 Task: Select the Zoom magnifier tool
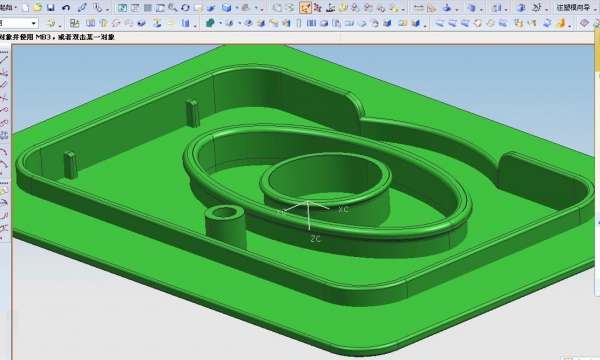pos(173,8)
